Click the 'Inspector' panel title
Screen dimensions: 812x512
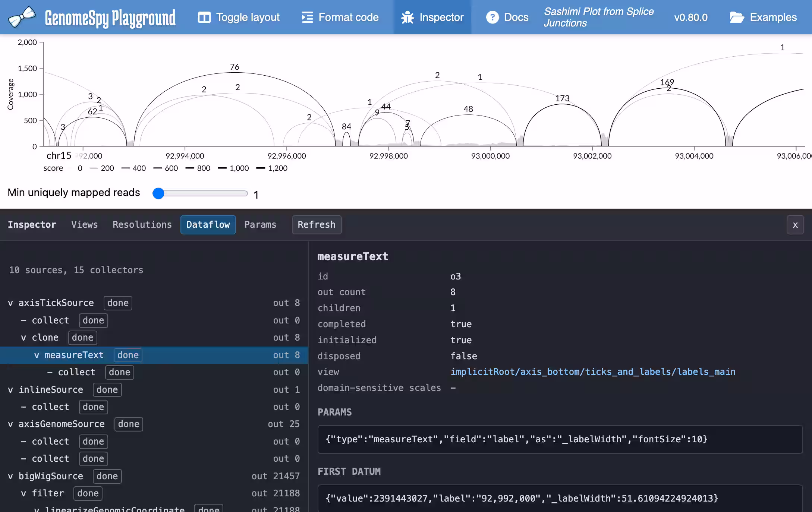[x=32, y=225]
